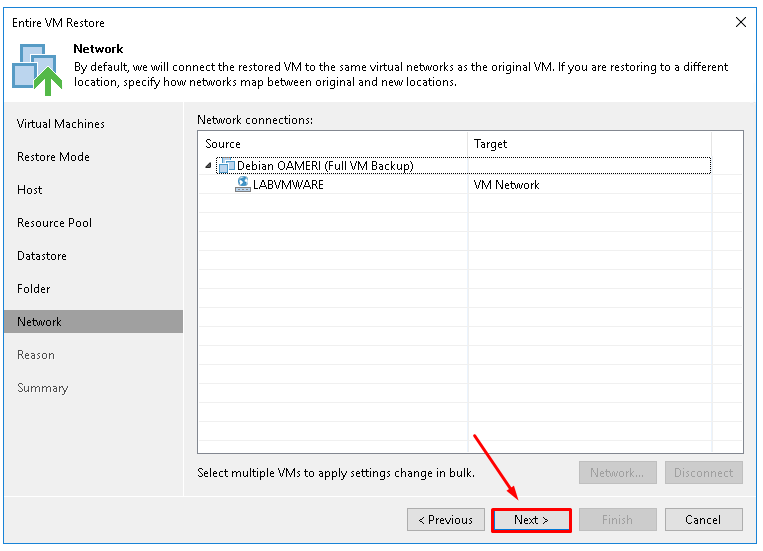Go to the Restore Mode step
The width and height of the screenshot is (763, 551).
click(x=54, y=157)
